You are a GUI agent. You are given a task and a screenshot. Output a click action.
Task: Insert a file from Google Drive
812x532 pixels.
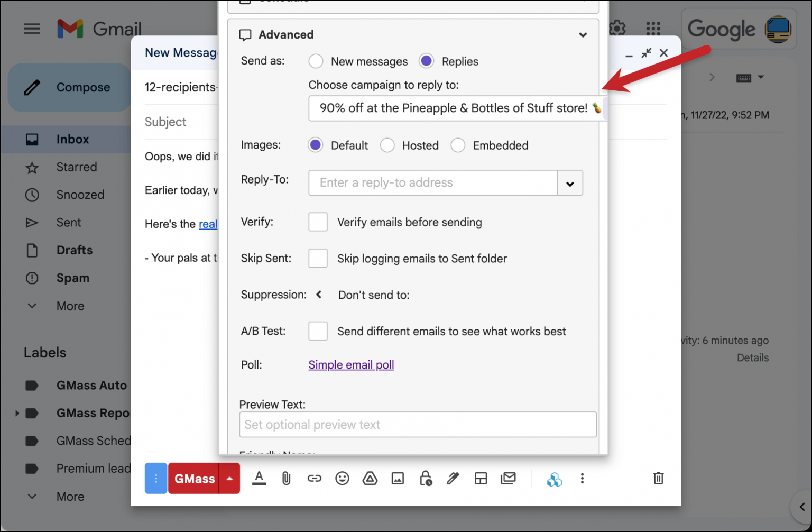[x=370, y=478]
